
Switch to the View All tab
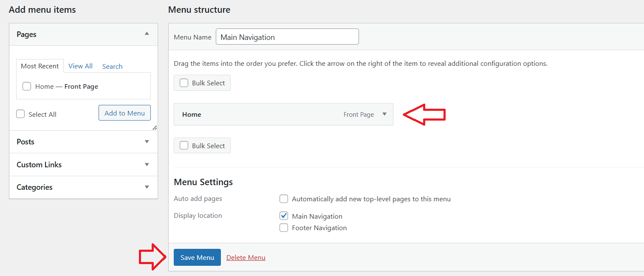tap(80, 66)
